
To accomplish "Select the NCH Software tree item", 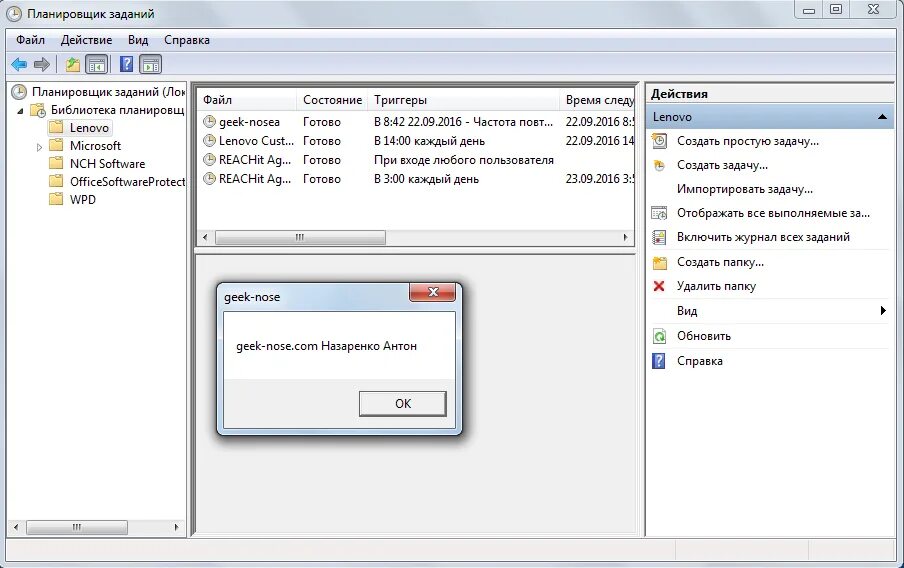I will pos(107,163).
